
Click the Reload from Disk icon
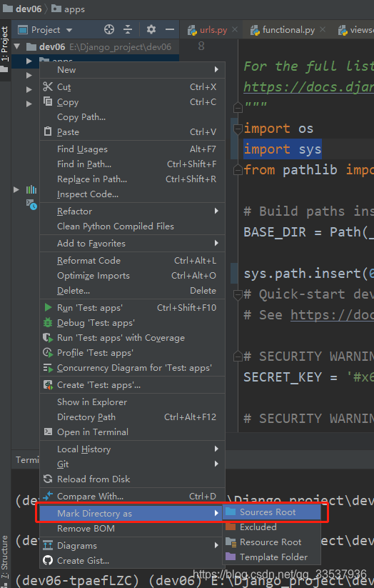(48, 479)
